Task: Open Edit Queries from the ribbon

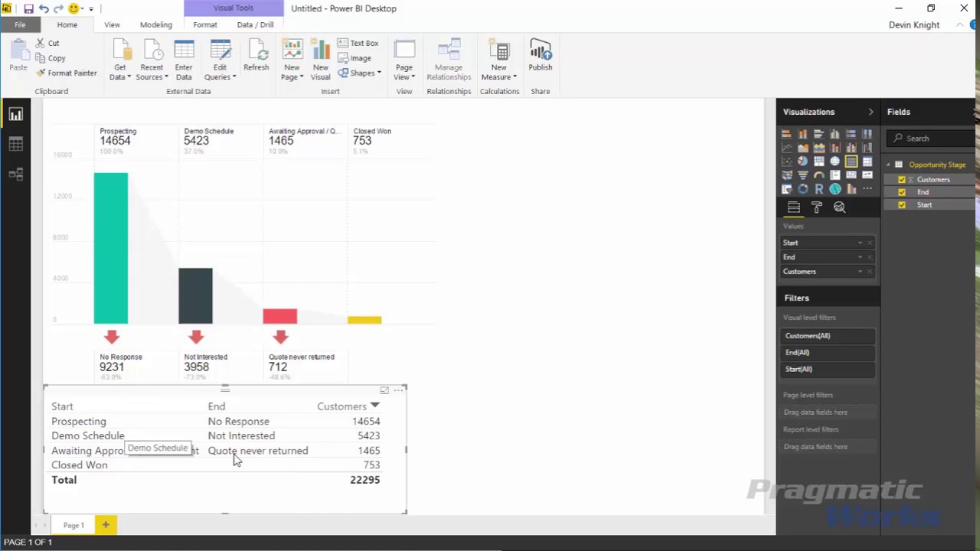Action: click(220, 60)
